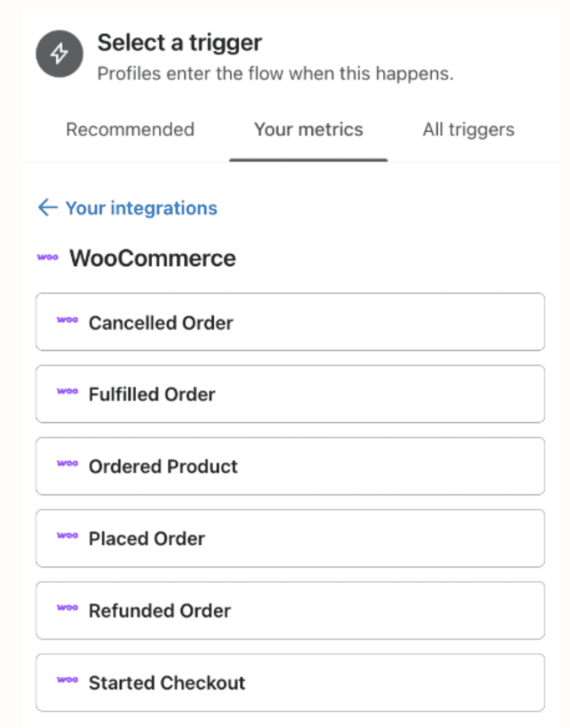Select the Started Checkout trigger
This screenshot has height=728, width=570.
(x=290, y=682)
